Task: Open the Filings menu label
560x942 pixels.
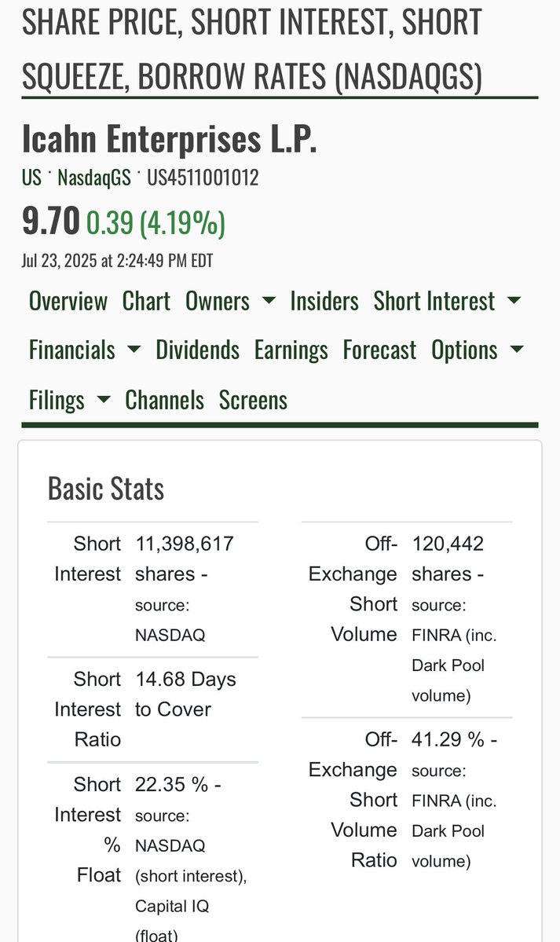Action: click(x=57, y=400)
